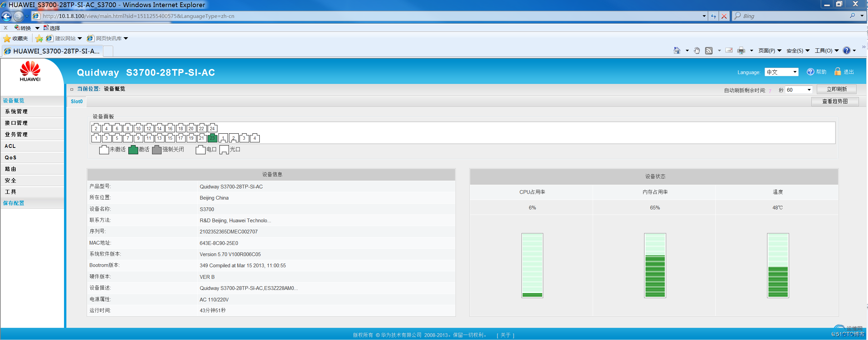This screenshot has width=868, height=340.
Task: Open IE home page icon
Action: 677,50
